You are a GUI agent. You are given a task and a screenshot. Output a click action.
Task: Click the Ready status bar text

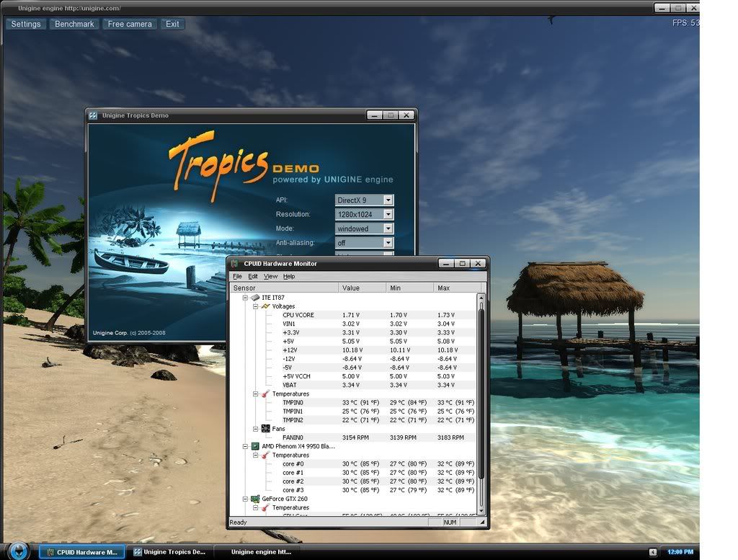238,523
